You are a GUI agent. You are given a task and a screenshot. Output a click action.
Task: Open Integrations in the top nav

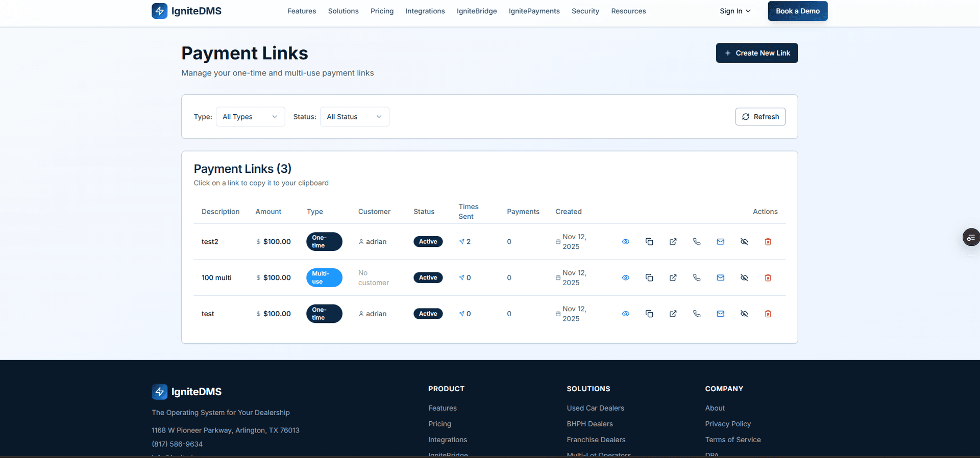pos(425,11)
